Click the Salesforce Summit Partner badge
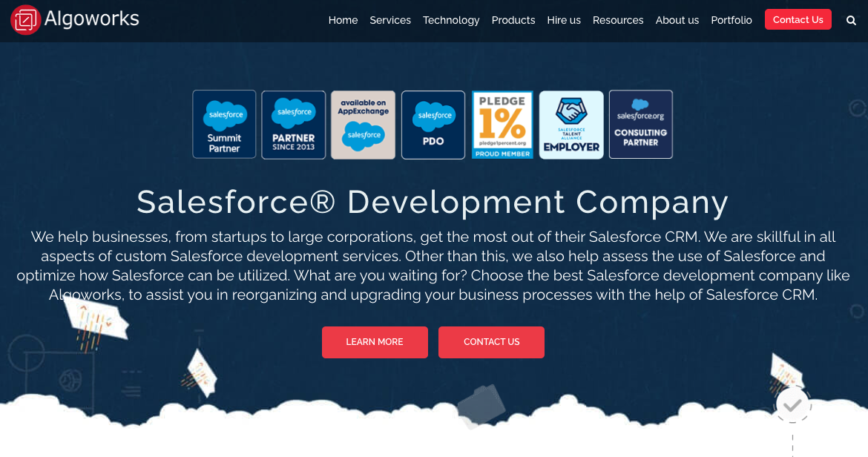This screenshot has width=868, height=457. click(x=224, y=125)
